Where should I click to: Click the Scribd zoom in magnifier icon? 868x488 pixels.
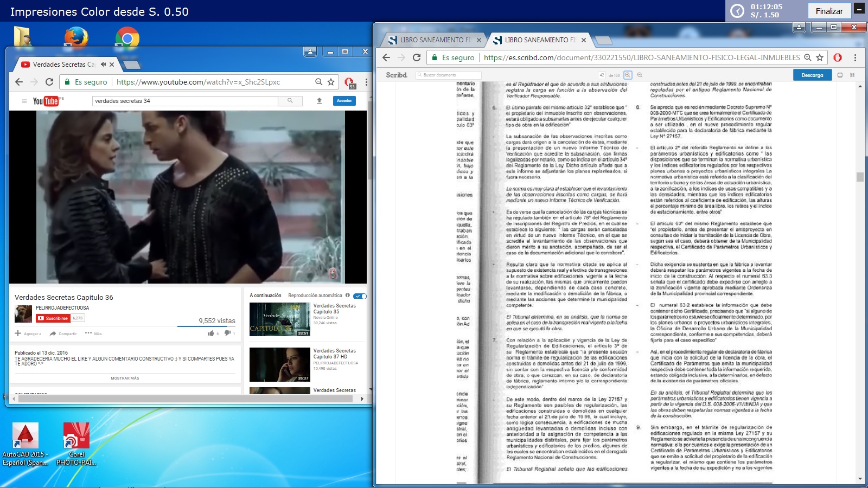tap(628, 75)
